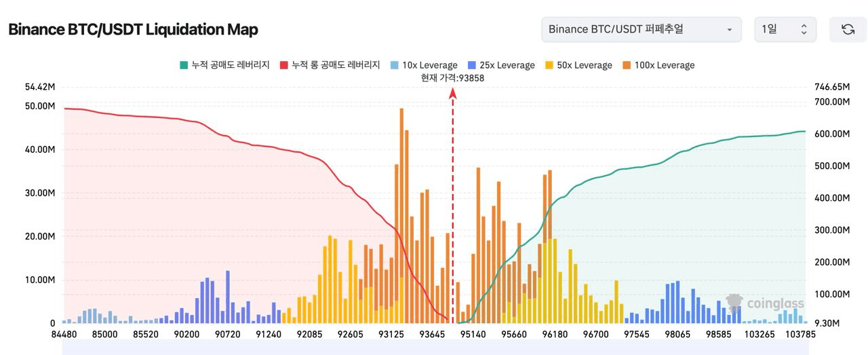Click the orange 100x legend color swatch

tap(627, 65)
